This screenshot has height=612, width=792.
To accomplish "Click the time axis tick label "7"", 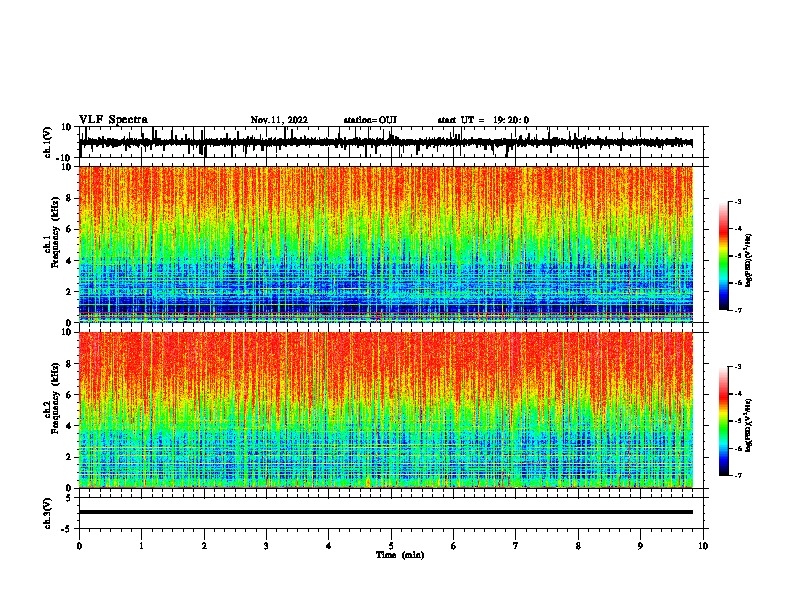I will tap(516, 546).
